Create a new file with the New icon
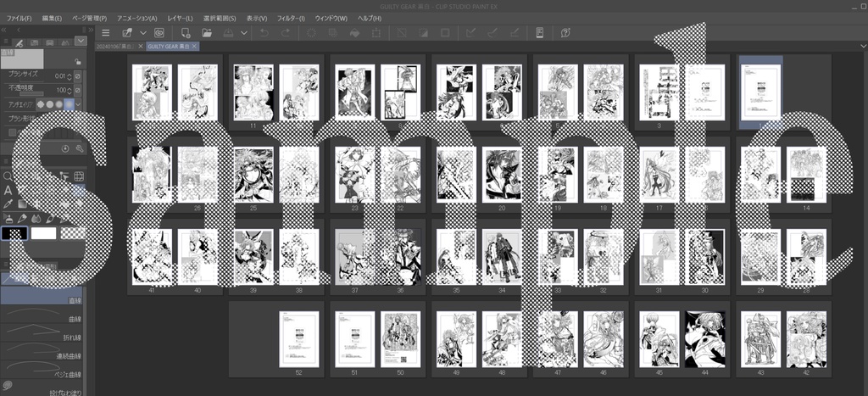 [x=186, y=33]
